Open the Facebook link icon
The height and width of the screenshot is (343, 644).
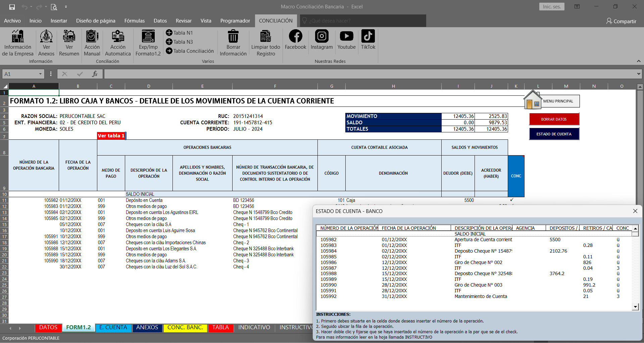(x=295, y=36)
